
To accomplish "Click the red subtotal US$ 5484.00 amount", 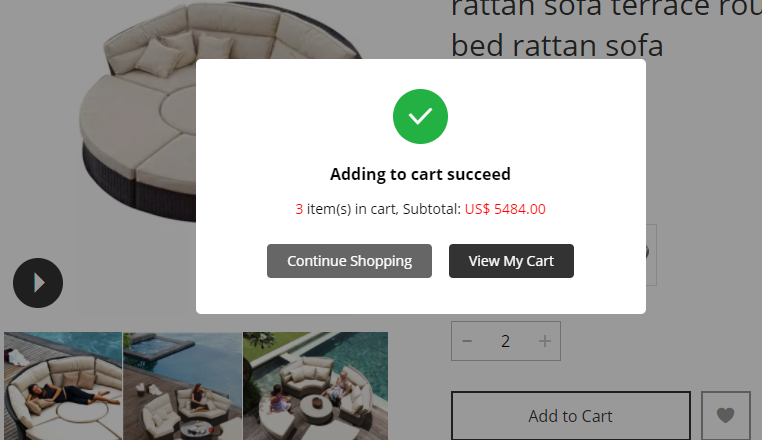I will click(505, 209).
